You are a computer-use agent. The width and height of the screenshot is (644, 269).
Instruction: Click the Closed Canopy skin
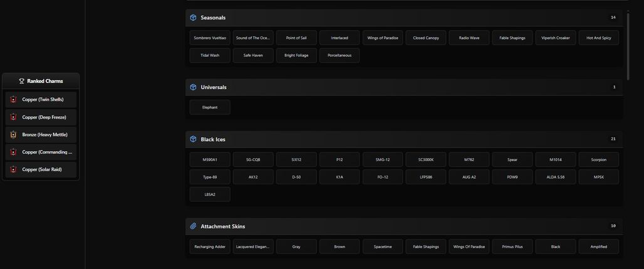[426, 38]
